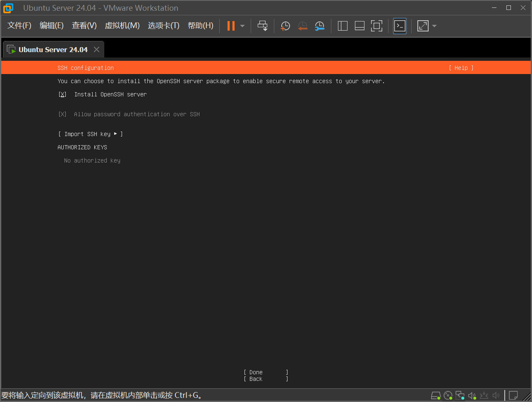This screenshot has width=532, height=402.
Task: Toggle the Install OpenSSH server checkbox
Action: 62,94
